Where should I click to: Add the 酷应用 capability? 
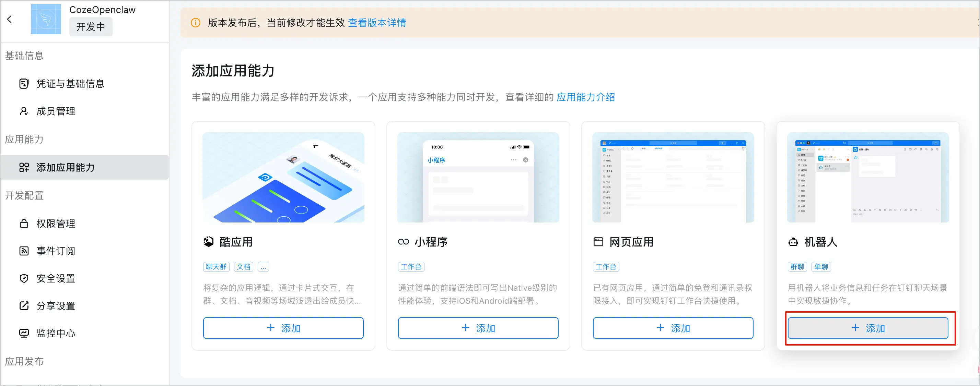[x=283, y=328]
